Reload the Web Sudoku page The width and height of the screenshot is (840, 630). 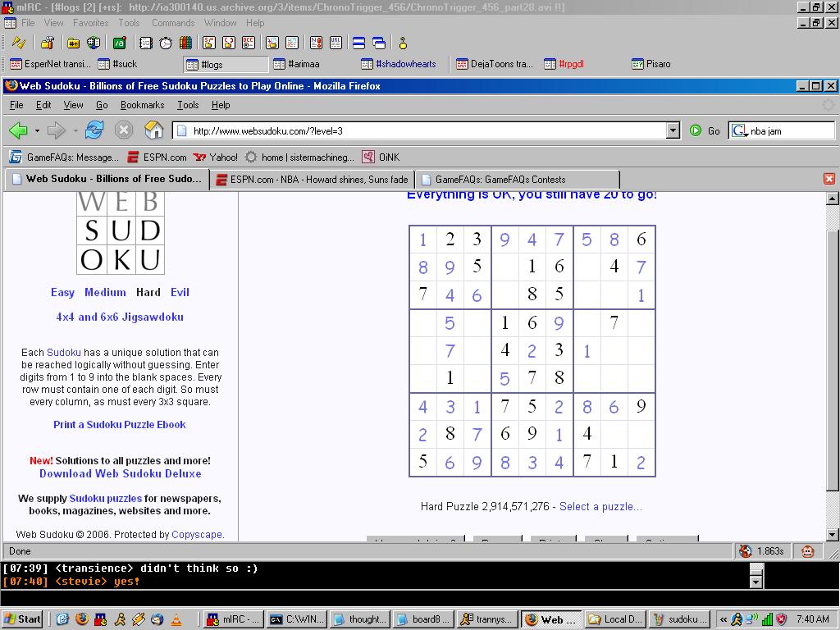(x=94, y=130)
